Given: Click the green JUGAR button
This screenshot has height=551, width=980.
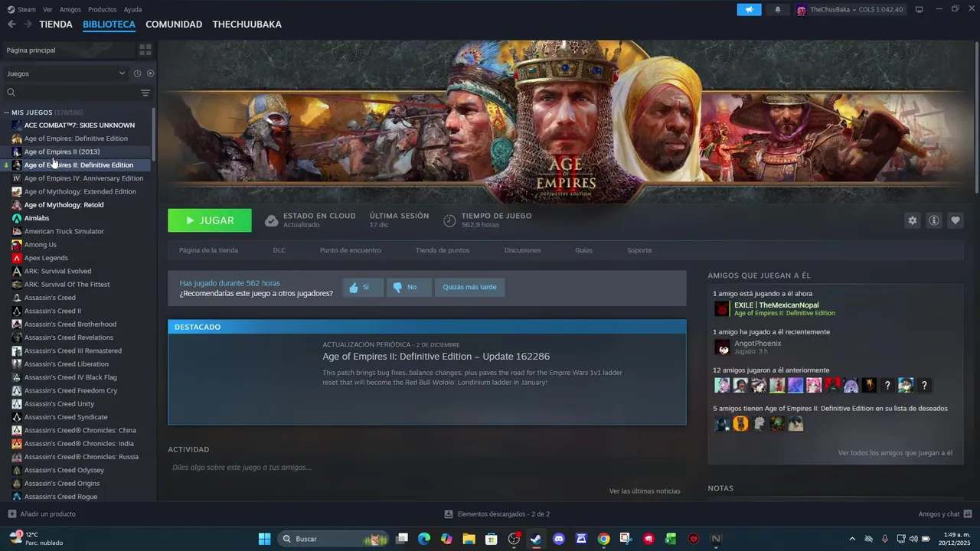Looking at the screenshot, I should point(210,220).
